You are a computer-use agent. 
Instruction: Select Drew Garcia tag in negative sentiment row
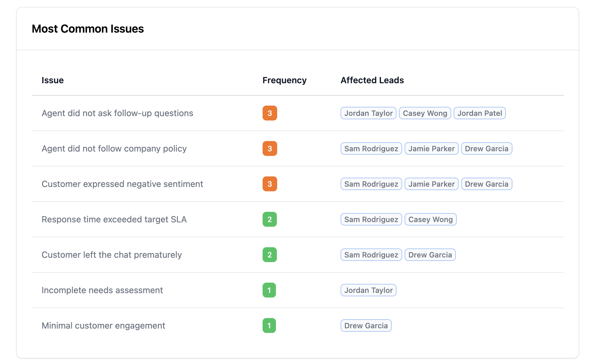(486, 184)
